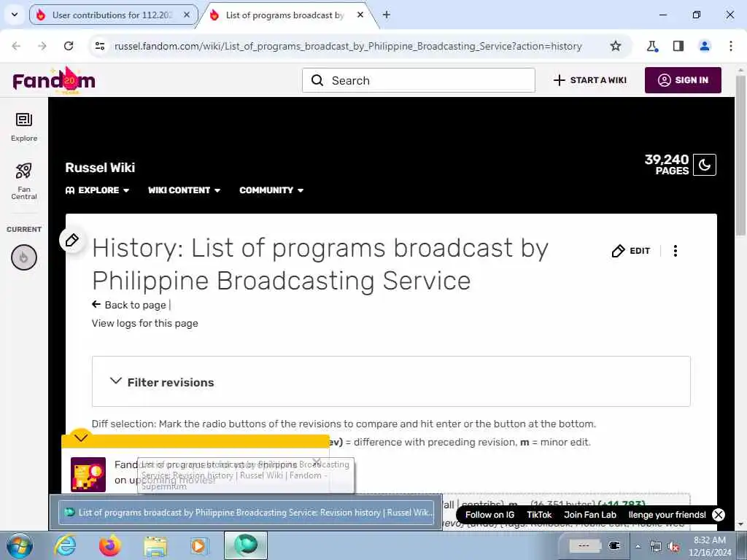Open the TikTok link
This screenshot has height=560, width=747.
[539, 515]
